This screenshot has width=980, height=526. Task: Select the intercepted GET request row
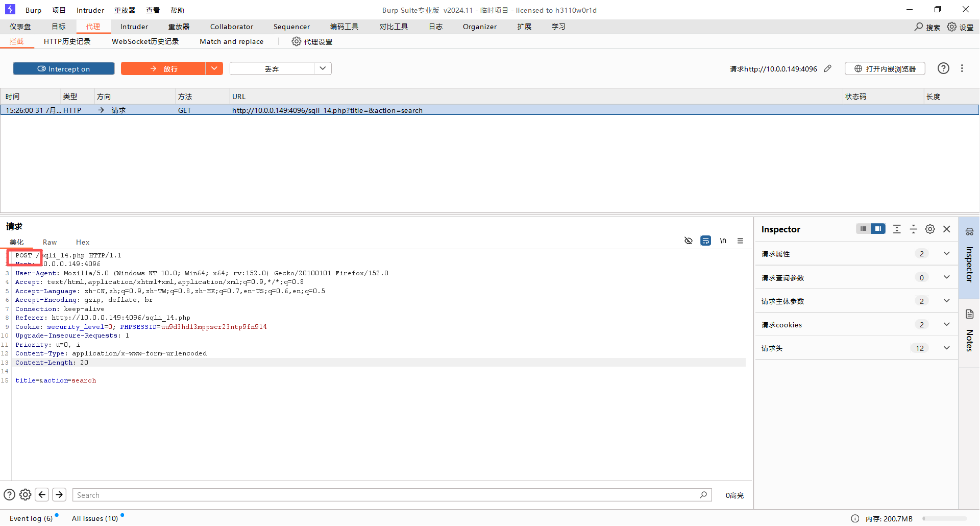coord(489,110)
